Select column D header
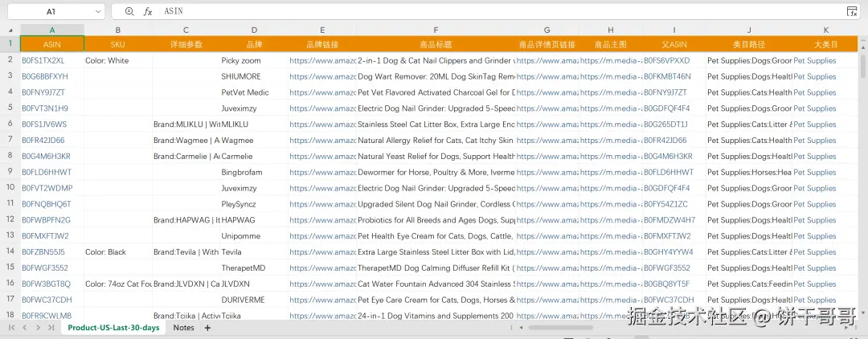The width and height of the screenshot is (868, 339). (254, 30)
